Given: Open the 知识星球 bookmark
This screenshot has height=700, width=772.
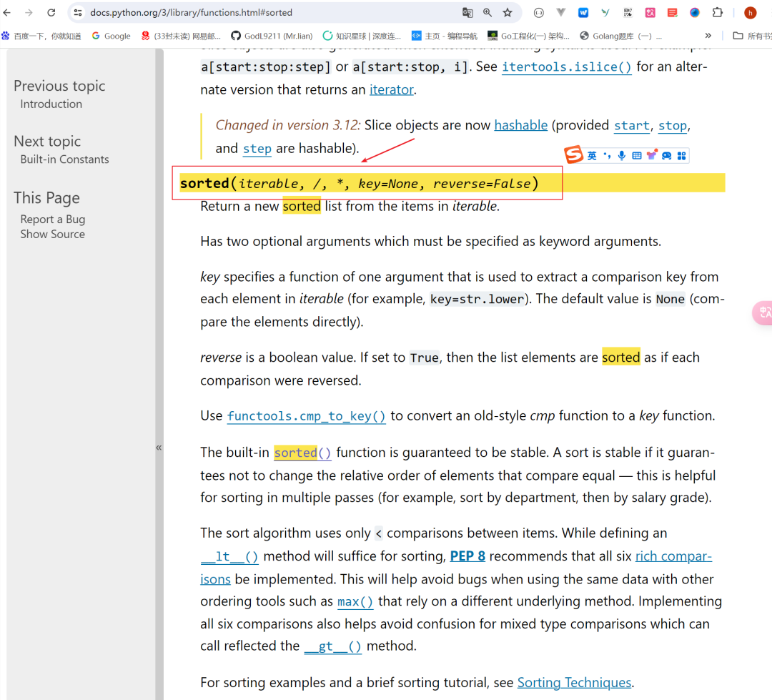Looking at the screenshot, I should coord(362,36).
